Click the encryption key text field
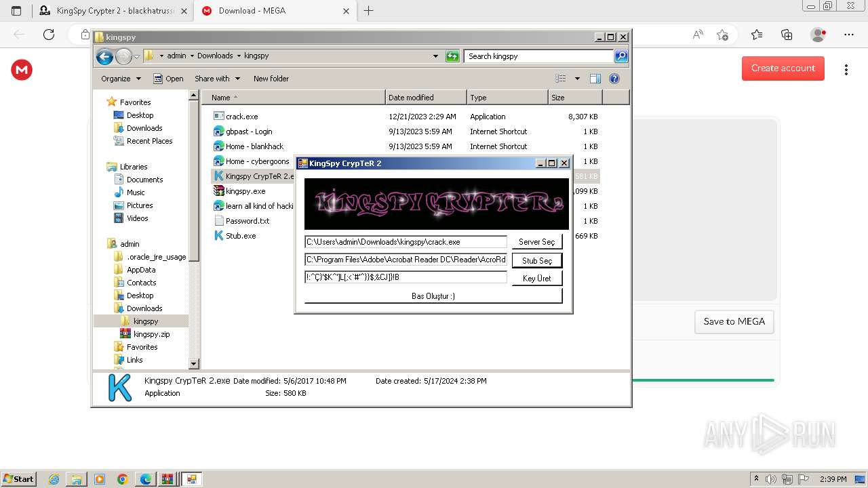 click(x=406, y=277)
